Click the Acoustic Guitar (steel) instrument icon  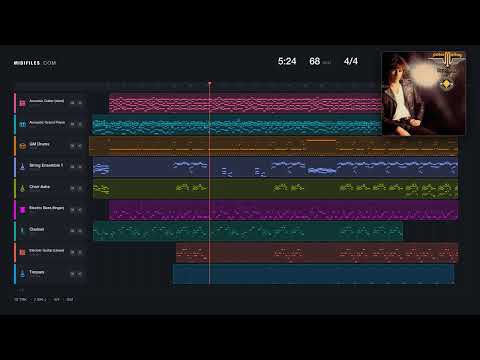click(x=22, y=103)
